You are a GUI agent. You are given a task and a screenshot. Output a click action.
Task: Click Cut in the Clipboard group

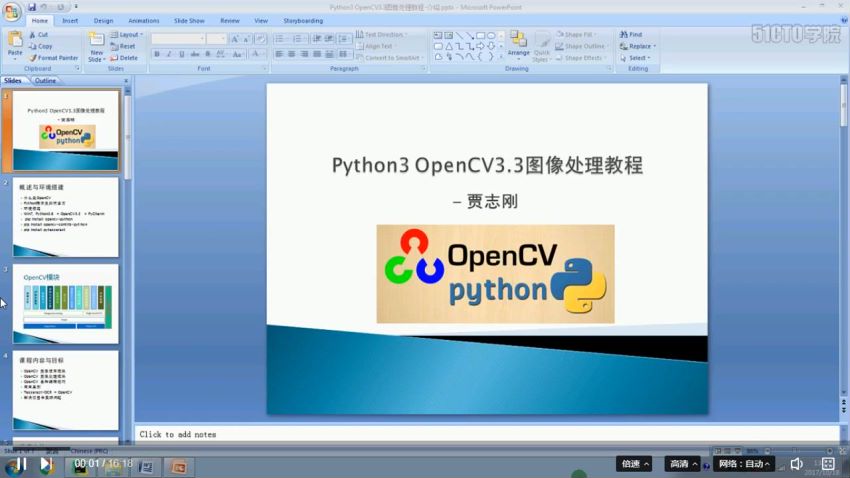tap(38, 35)
